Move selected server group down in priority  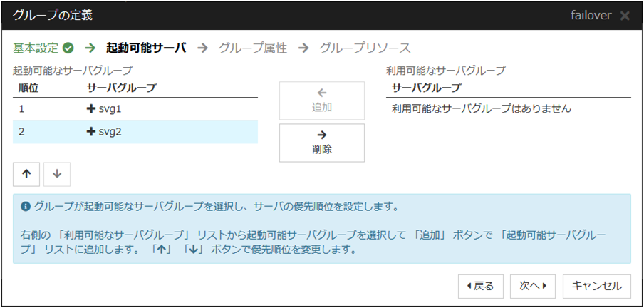[x=57, y=174]
